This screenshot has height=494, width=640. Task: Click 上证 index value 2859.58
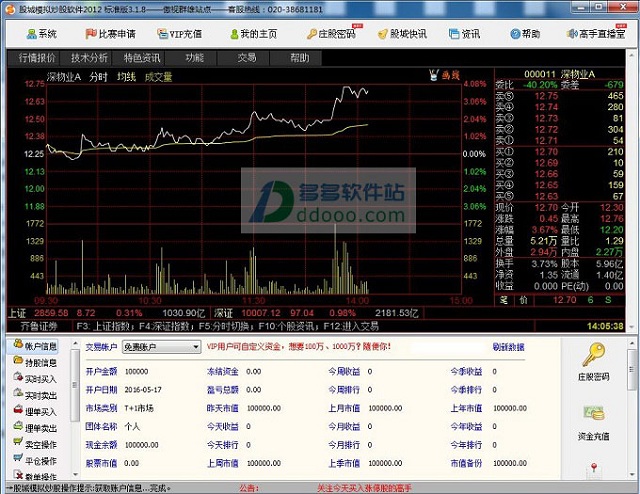point(51,313)
